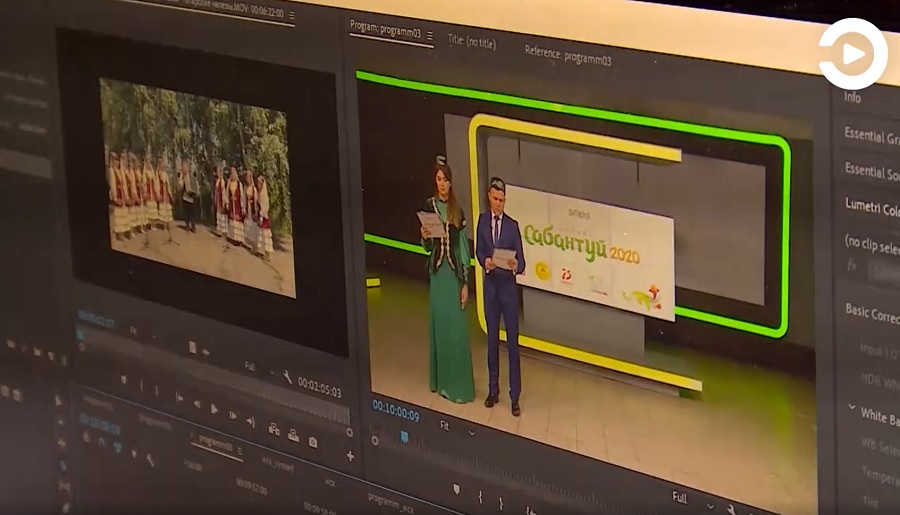The height and width of the screenshot is (515, 900).
Task: Click the Tint control label
Action: (x=870, y=503)
